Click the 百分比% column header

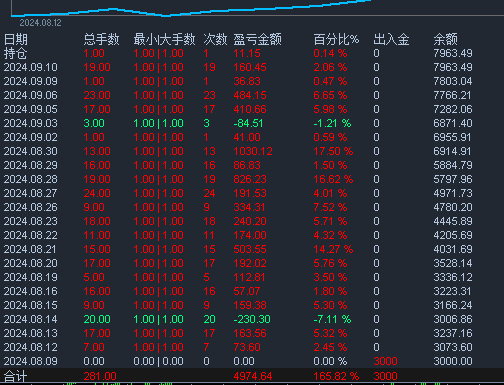(x=336, y=39)
